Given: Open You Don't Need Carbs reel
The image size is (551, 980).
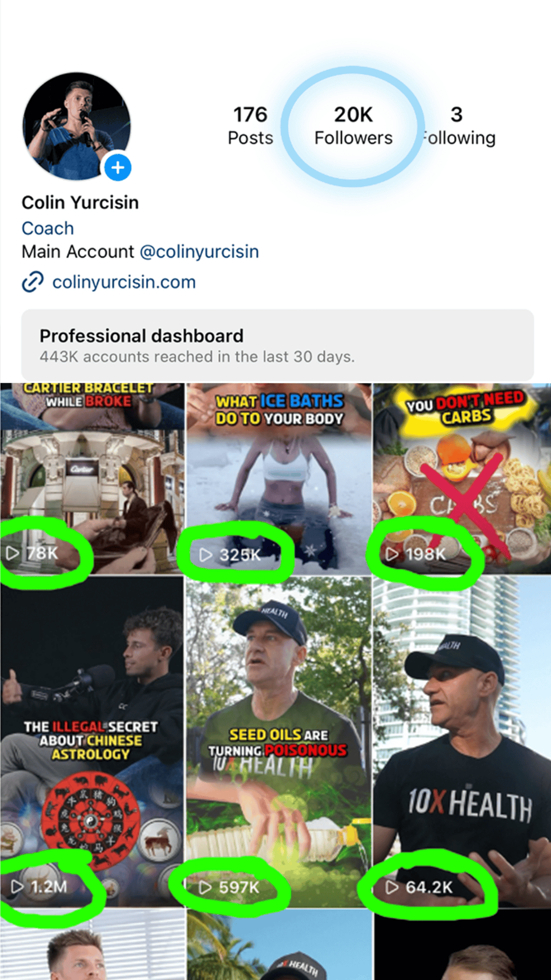Looking at the screenshot, I should 462,479.
